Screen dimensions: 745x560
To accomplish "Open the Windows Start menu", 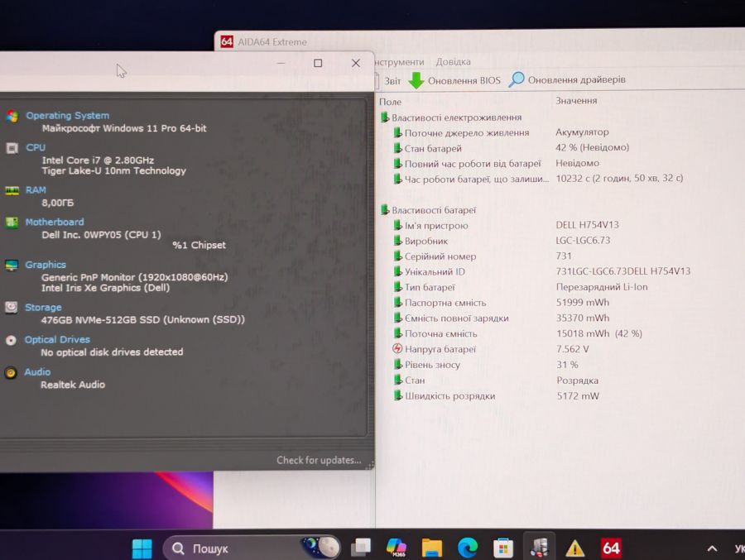I will (142, 548).
